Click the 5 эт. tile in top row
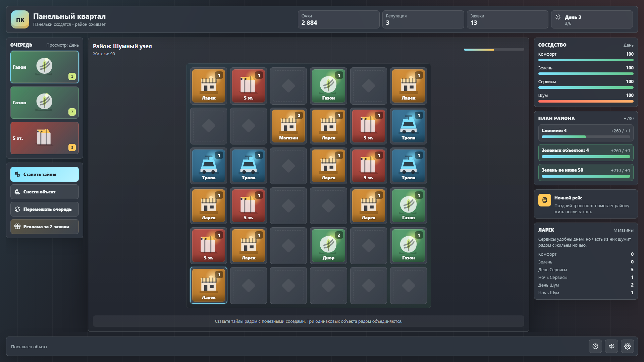644x362 pixels. coord(249,86)
